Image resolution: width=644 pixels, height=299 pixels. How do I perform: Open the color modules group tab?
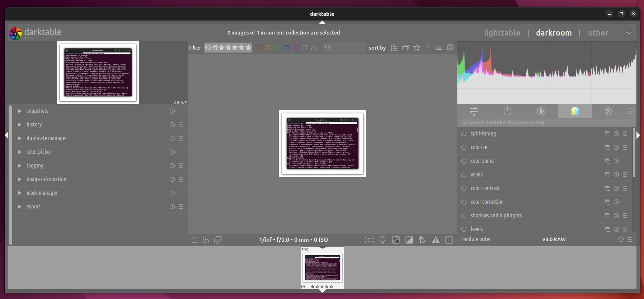click(x=575, y=111)
